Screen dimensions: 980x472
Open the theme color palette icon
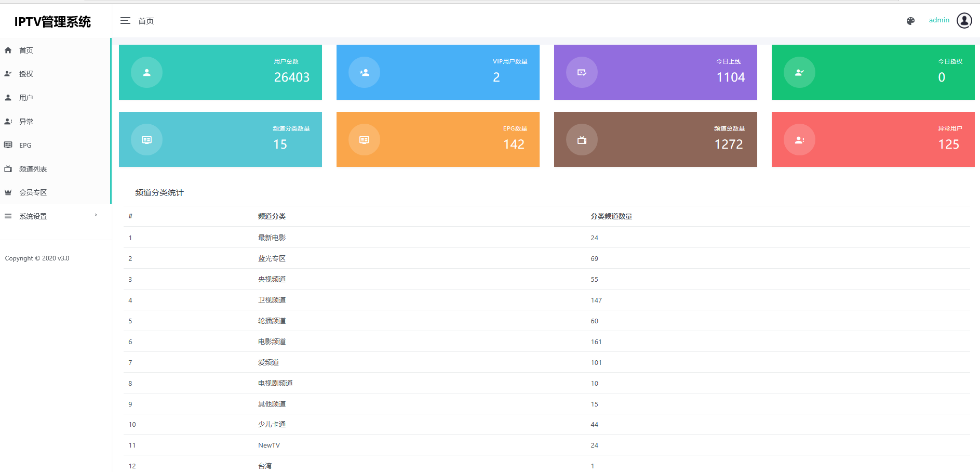(910, 21)
